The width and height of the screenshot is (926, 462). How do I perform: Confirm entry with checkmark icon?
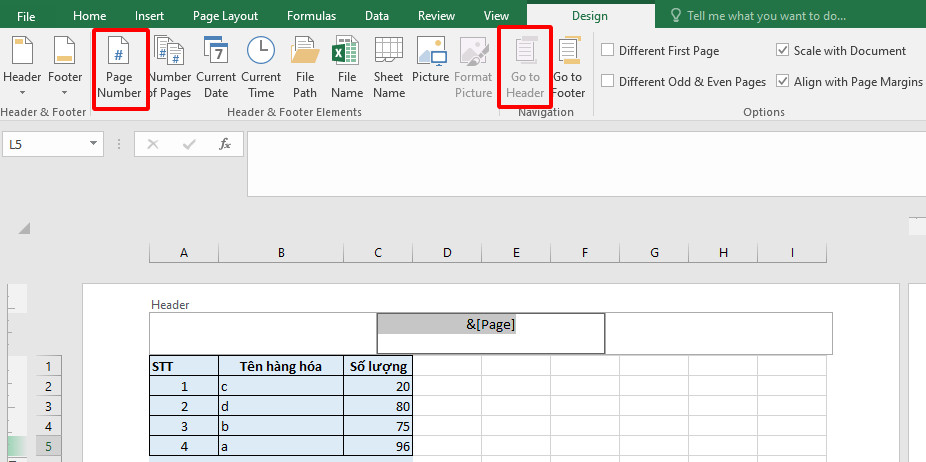[x=189, y=144]
